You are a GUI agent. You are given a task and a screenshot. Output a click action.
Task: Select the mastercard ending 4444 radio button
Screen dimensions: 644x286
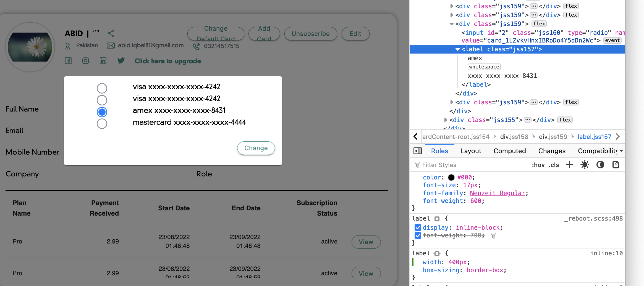coord(102,124)
